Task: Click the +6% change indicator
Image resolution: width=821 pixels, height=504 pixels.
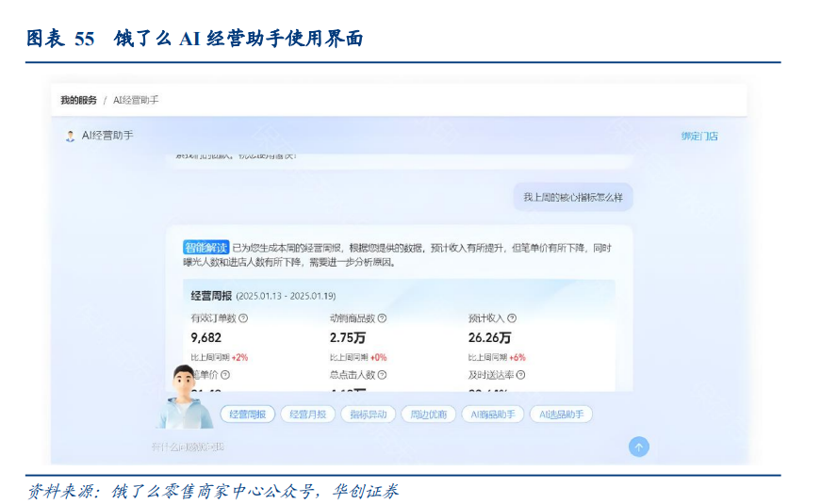Action: pos(517,357)
